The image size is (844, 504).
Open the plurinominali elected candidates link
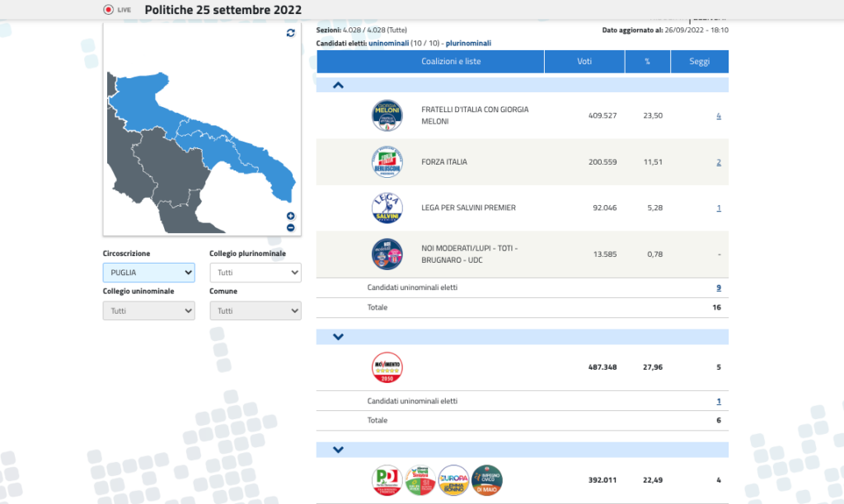pos(468,43)
